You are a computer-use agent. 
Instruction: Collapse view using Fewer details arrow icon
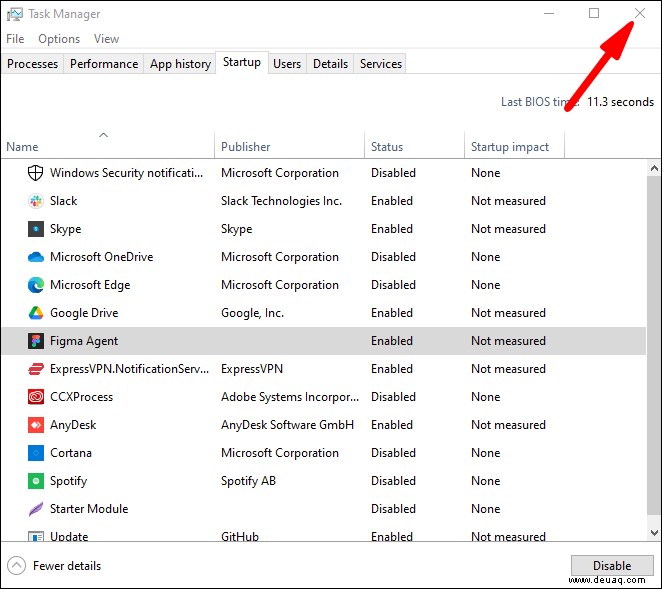16,566
